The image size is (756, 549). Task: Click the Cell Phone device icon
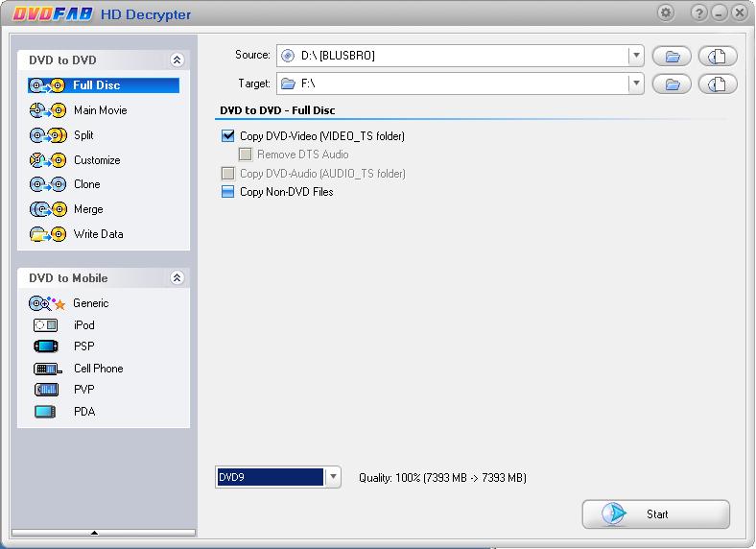47,370
